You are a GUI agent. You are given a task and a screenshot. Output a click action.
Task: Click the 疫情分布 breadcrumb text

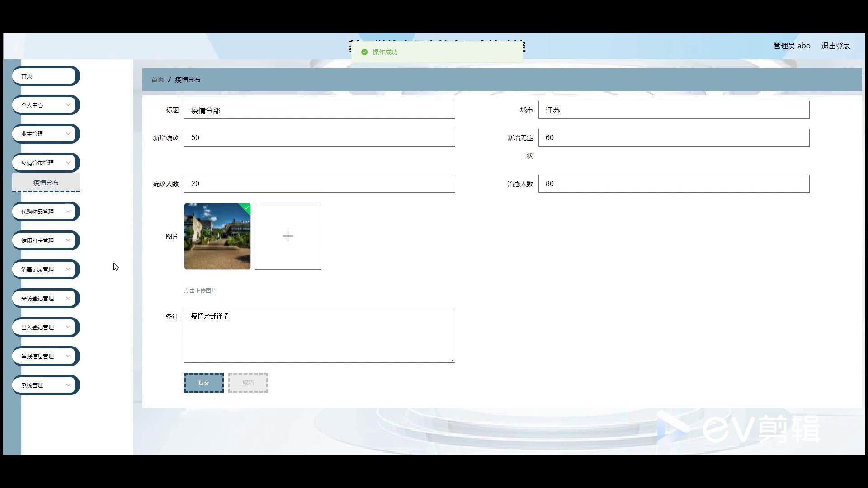pyautogui.click(x=188, y=80)
